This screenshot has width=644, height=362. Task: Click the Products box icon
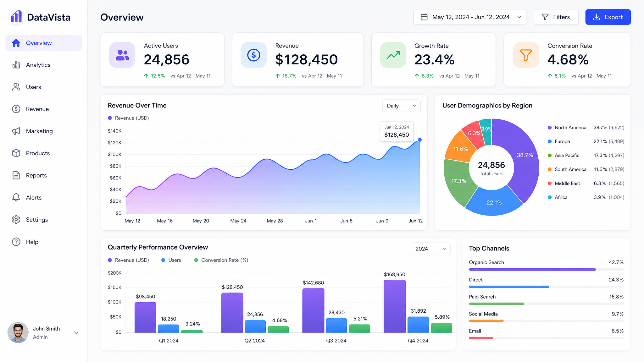(x=16, y=153)
